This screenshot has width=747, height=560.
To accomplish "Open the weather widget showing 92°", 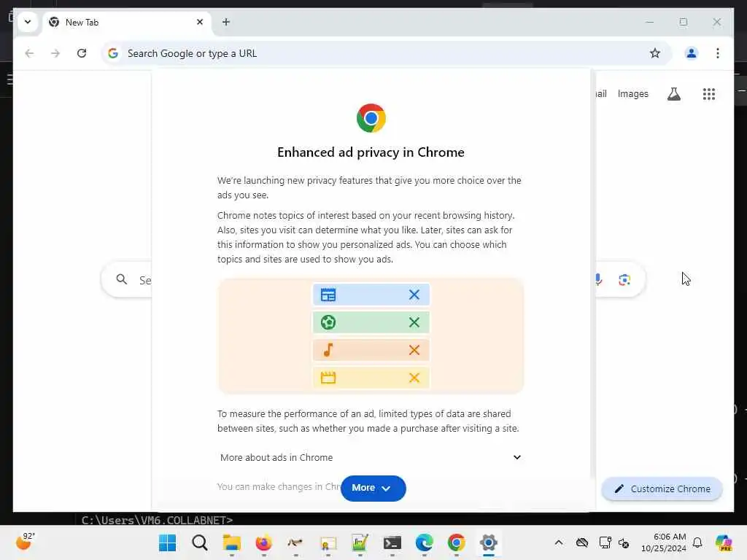I will pos(26,542).
